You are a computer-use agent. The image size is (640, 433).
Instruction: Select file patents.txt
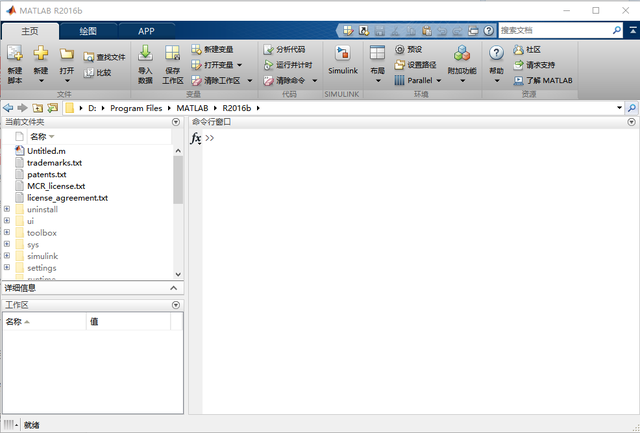[47, 174]
